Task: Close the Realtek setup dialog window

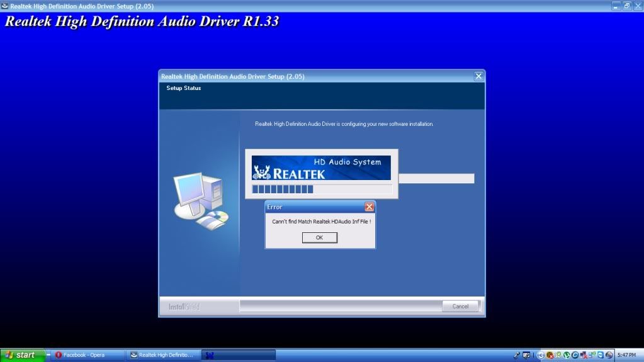Action: (478, 76)
